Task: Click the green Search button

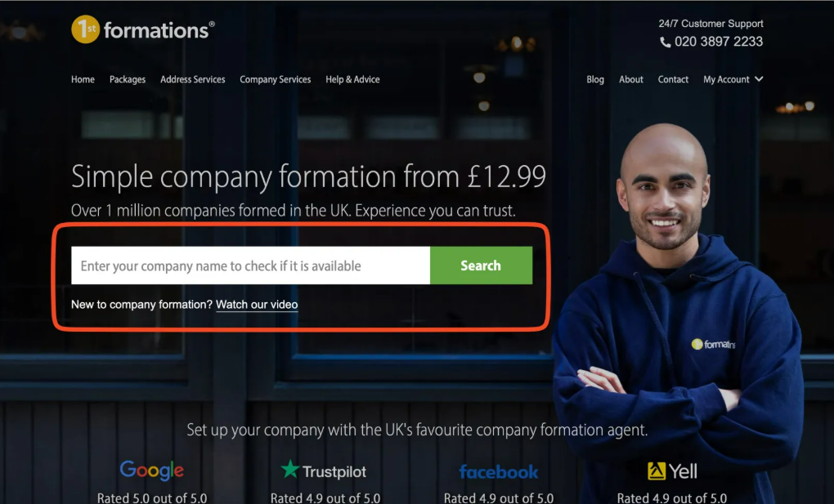Action: pyautogui.click(x=481, y=265)
